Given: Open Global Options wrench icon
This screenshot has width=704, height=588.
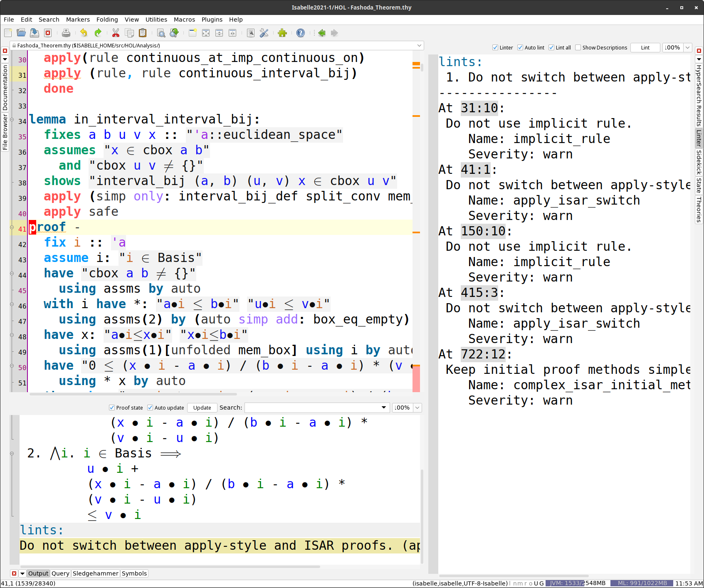Looking at the screenshot, I should 264,33.
